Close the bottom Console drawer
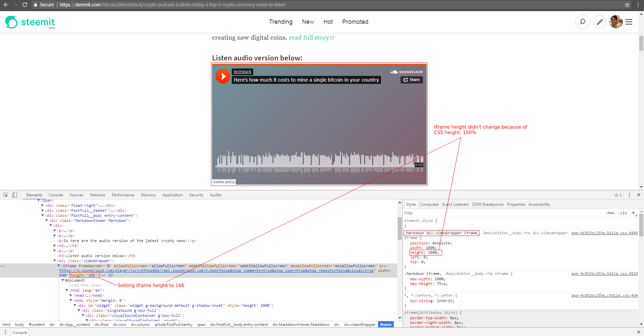The width and height of the screenshot is (644, 336). click(x=639, y=332)
